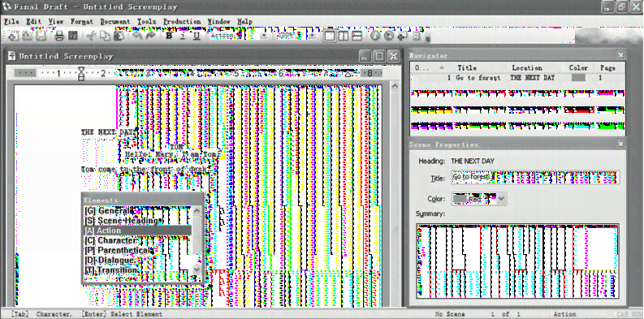Minimize the Untitled Screenplay document window
Viewport: 644px width, 319px height.
click(x=365, y=56)
